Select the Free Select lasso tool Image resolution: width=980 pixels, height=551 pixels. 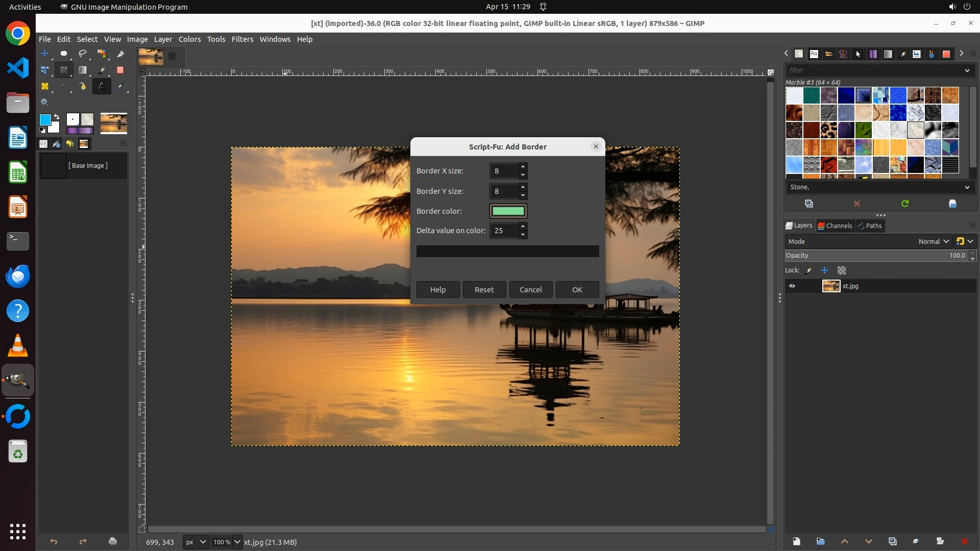pyautogui.click(x=82, y=54)
